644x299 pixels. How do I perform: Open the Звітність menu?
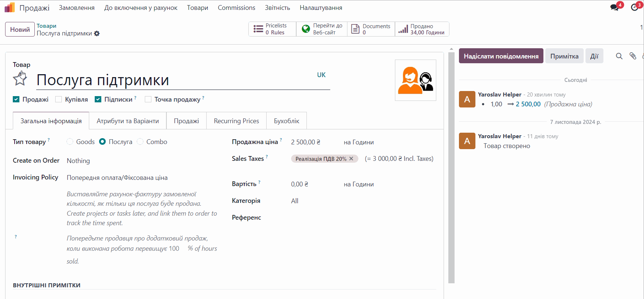277,8
